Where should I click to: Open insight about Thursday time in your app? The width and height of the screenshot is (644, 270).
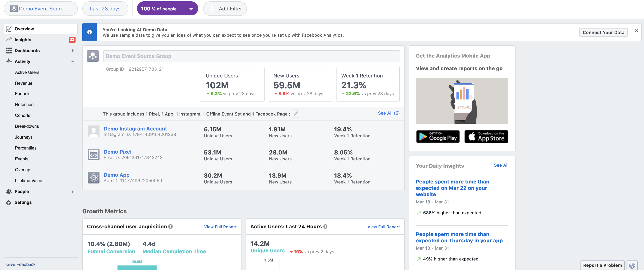(459, 237)
